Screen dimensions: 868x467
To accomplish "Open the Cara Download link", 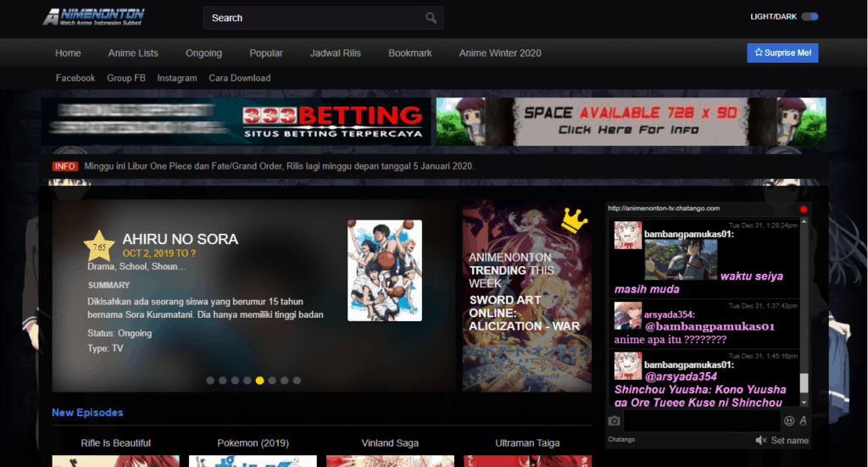I will [240, 78].
